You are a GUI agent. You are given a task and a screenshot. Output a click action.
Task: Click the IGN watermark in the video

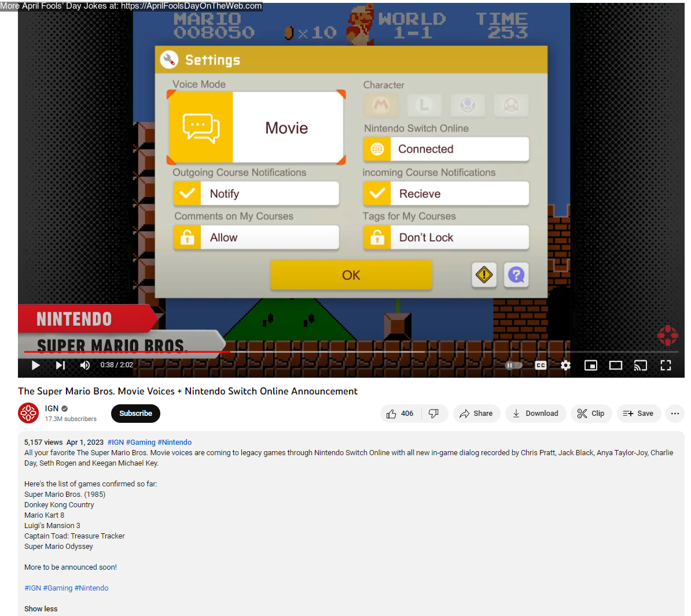(x=667, y=335)
